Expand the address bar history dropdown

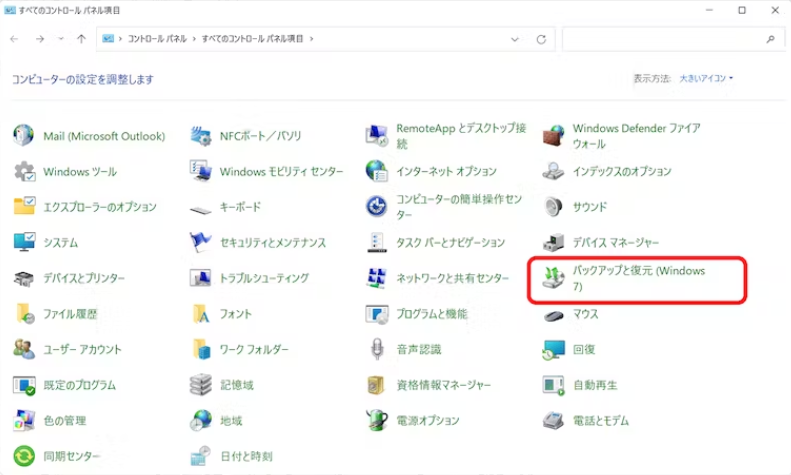pos(515,39)
